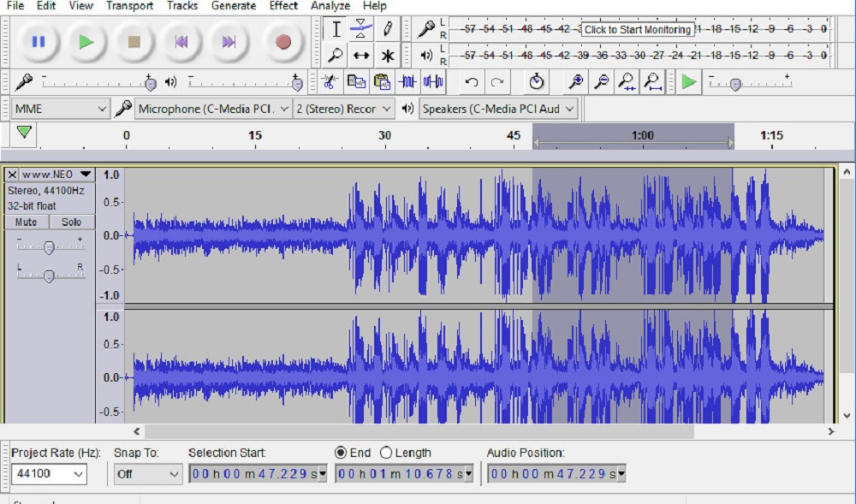Screen dimensions: 856x504
Task: Open the Project Rate 44100 dropdown
Action: click(x=49, y=474)
